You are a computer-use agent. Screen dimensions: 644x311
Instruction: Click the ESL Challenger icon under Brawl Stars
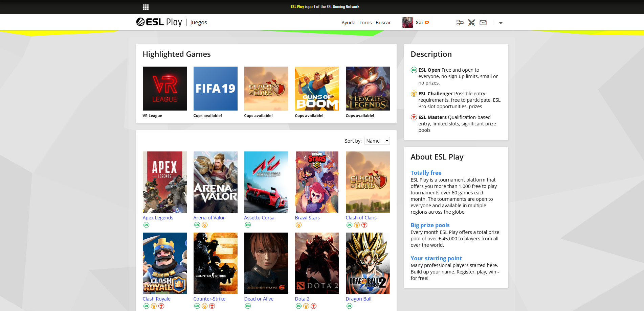(298, 225)
